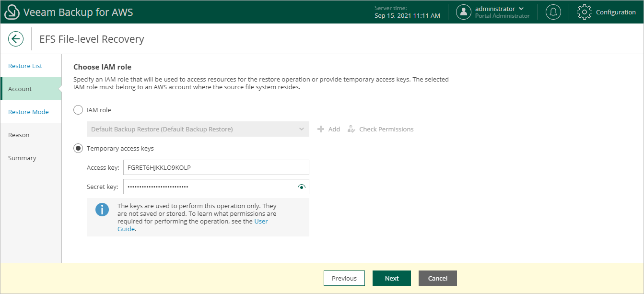Click the Access key input field
Image resolution: width=644 pixels, height=294 pixels.
coord(216,167)
